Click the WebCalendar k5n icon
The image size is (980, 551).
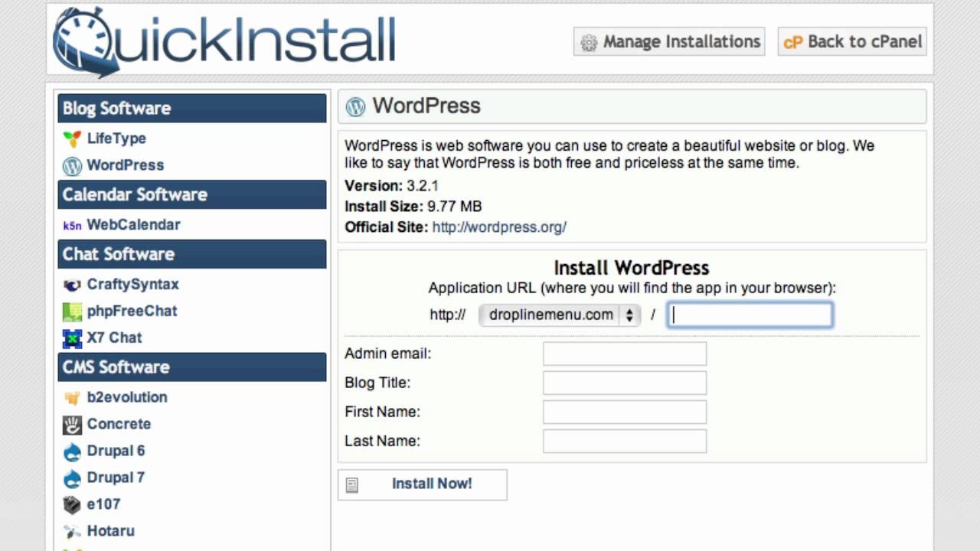point(72,225)
